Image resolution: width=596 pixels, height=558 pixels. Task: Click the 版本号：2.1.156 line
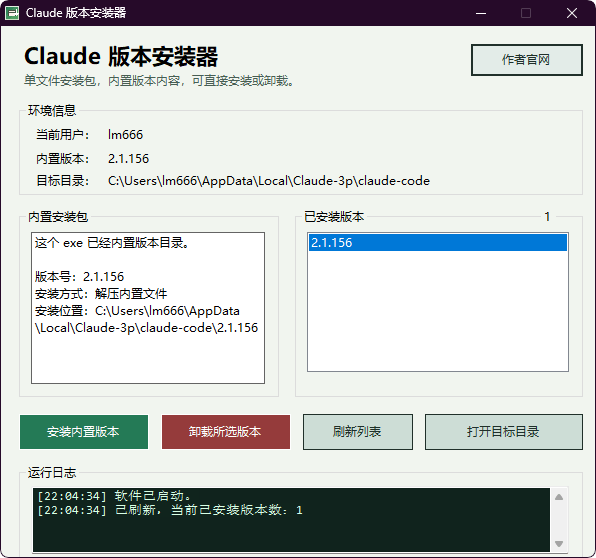pyautogui.click(x=79, y=277)
